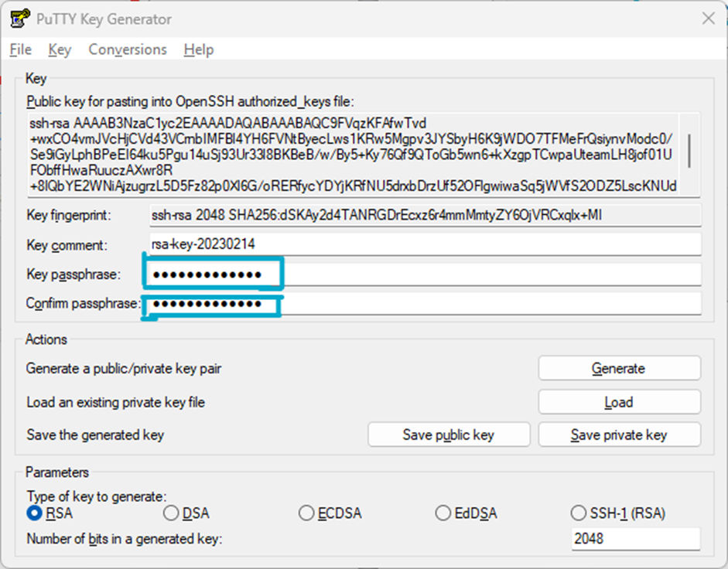Open the Conversions menu

127,49
